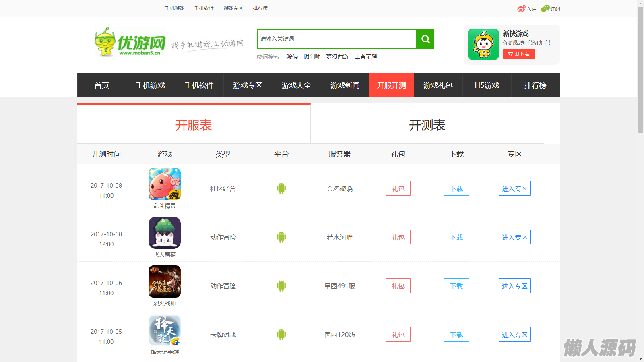Screen dimensions: 644x362
Task: Click 礼包 button for 择天记手游
Action: click(398, 335)
